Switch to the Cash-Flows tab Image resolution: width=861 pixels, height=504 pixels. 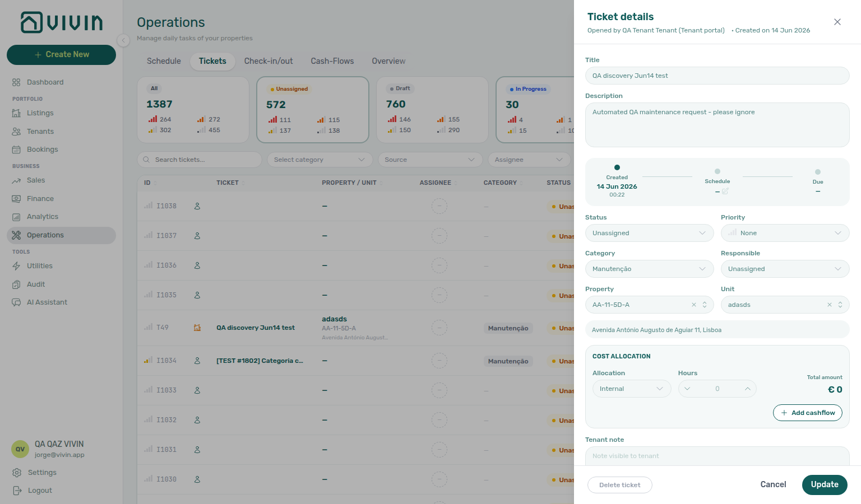click(x=332, y=61)
